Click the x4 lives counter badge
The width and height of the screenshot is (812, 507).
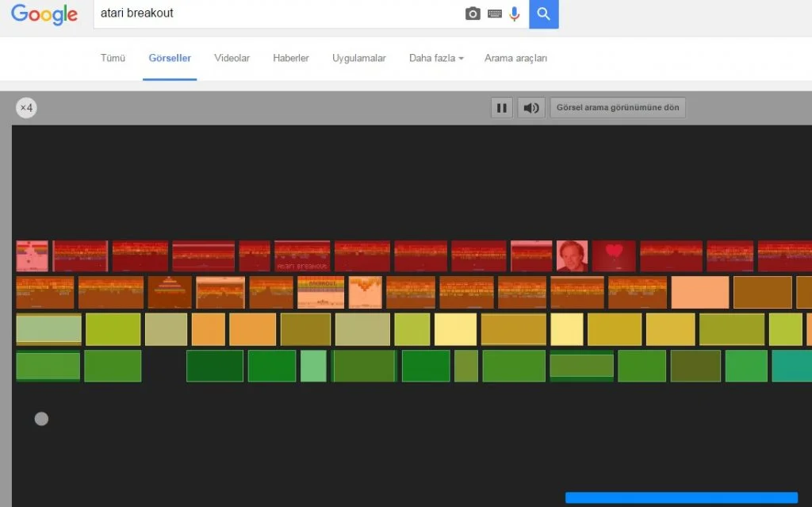(x=26, y=108)
